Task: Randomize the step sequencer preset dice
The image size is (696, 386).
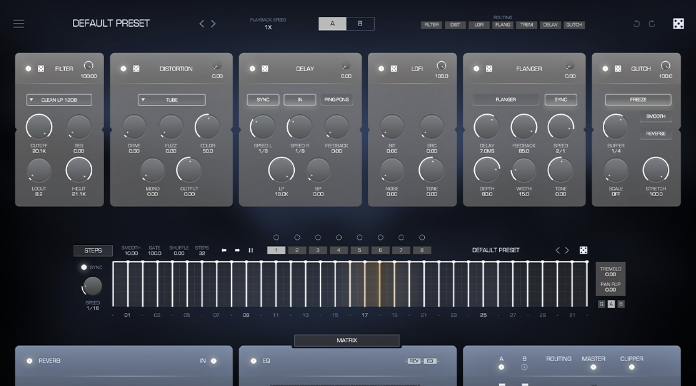Action: 583,250
